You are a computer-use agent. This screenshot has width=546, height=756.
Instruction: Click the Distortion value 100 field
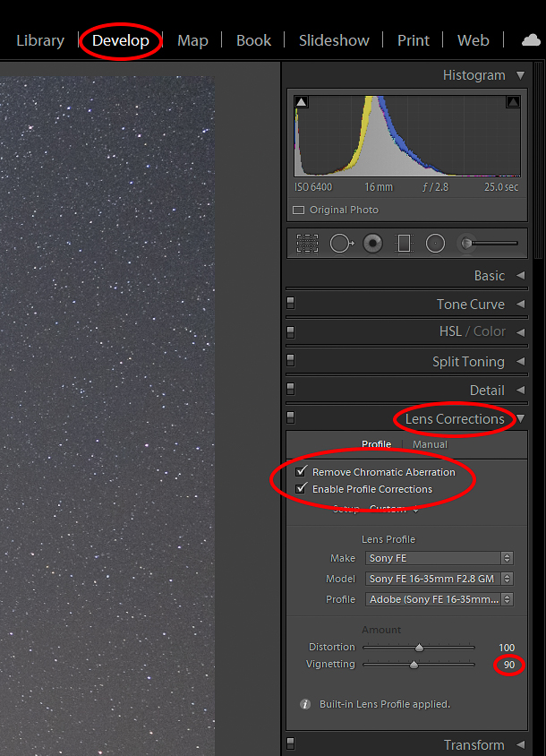point(507,648)
